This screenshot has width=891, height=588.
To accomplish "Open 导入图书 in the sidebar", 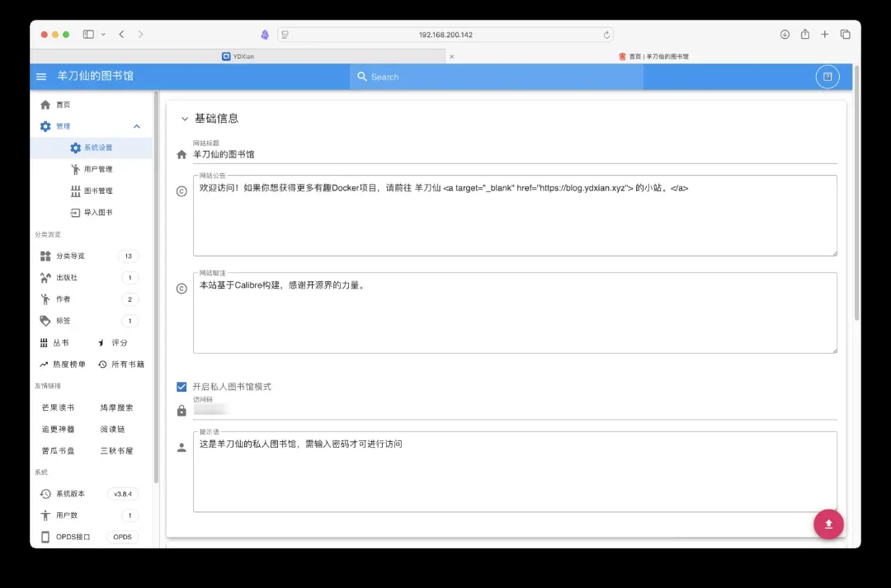I will (x=97, y=212).
